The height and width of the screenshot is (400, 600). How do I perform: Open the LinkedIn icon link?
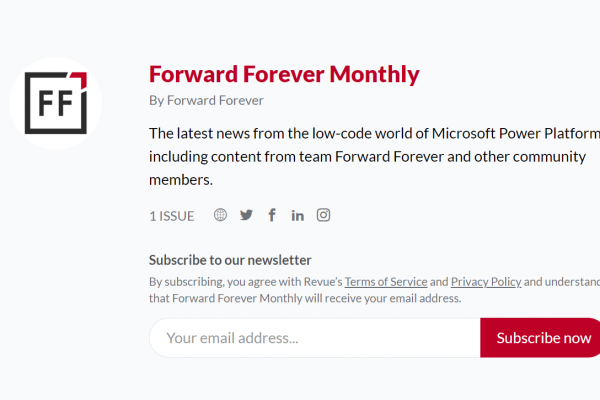(x=297, y=216)
